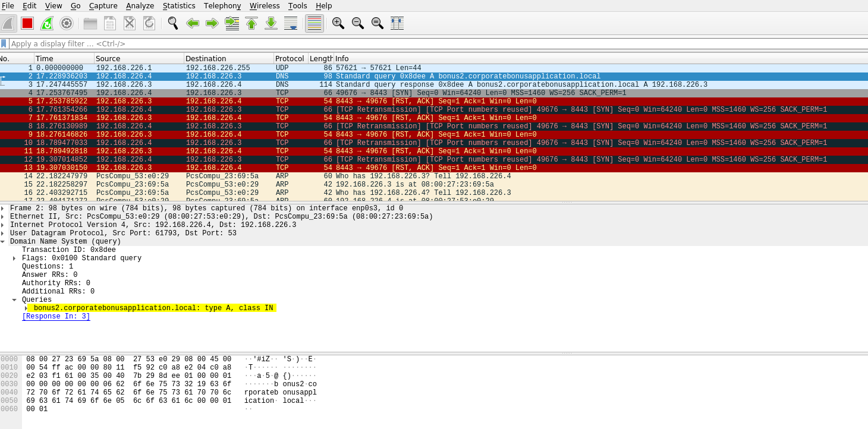Open capture options gear icon
868x429 pixels.
click(67, 23)
